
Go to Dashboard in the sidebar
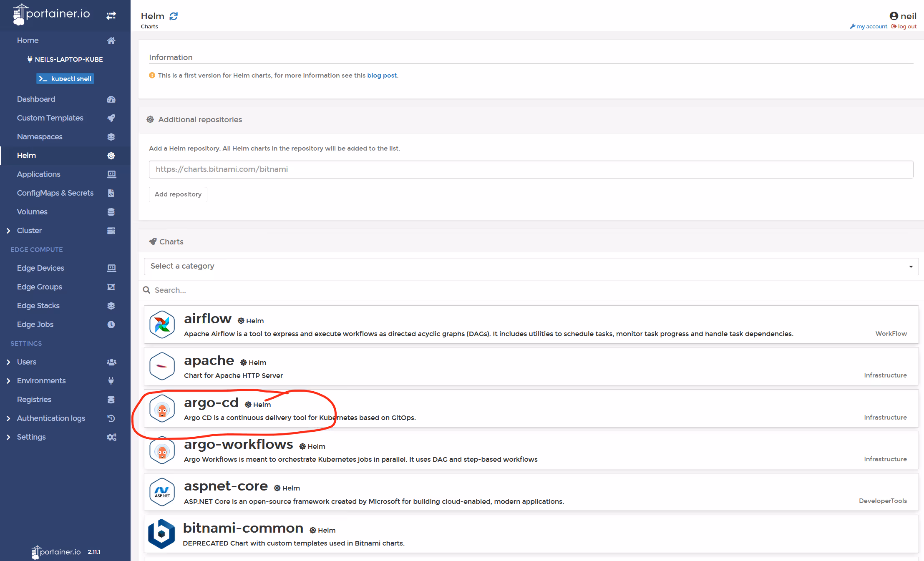click(x=36, y=99)
